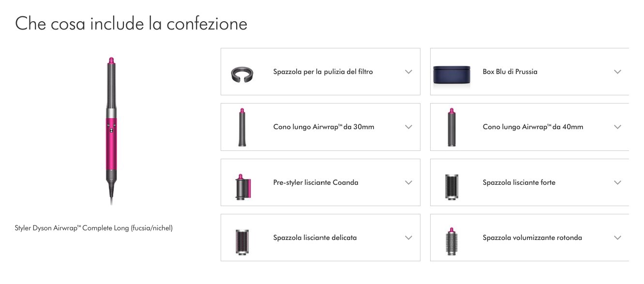Click the 40mm long barrel image
The height and width of the screenshot is (284, 644).
pos(451,127)
